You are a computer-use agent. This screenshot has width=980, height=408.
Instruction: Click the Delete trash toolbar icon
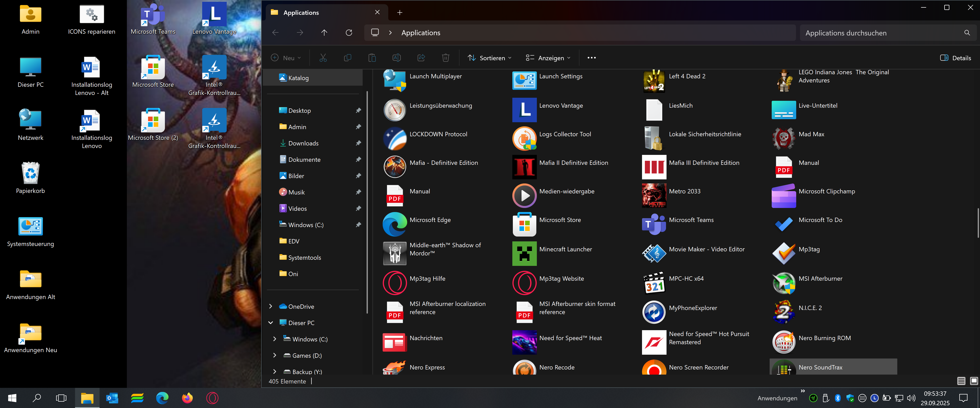[445, 58]
